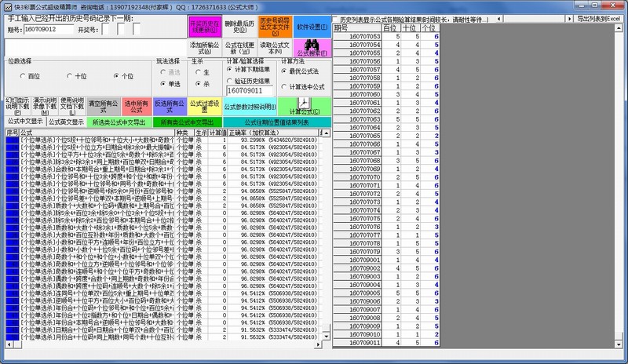Open the yellow 公式过滤设置 button

coord(203,106)
